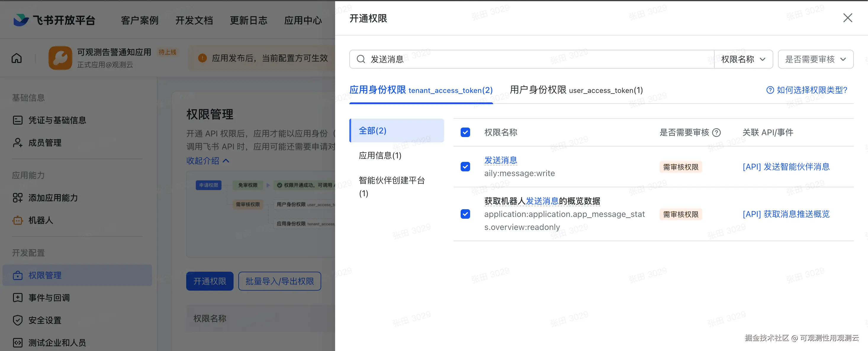The width and height of the screenshot is (868, 351).
Task: Open the 权限名称 search type dropdown
Action: (743, 59)
